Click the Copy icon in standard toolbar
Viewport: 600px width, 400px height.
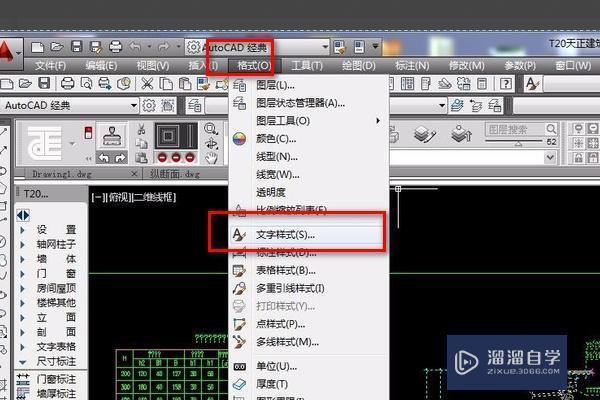coord(166,83)
